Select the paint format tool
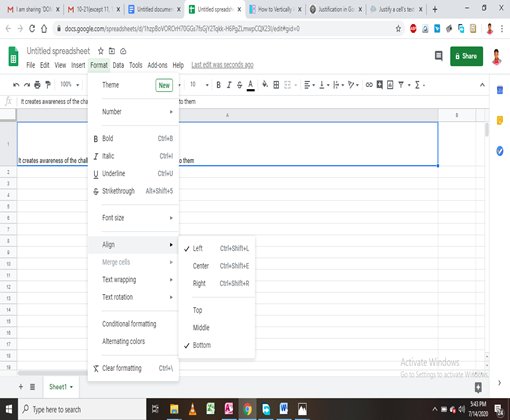Viewport: 510px width, 420px height. click(48, 85)
